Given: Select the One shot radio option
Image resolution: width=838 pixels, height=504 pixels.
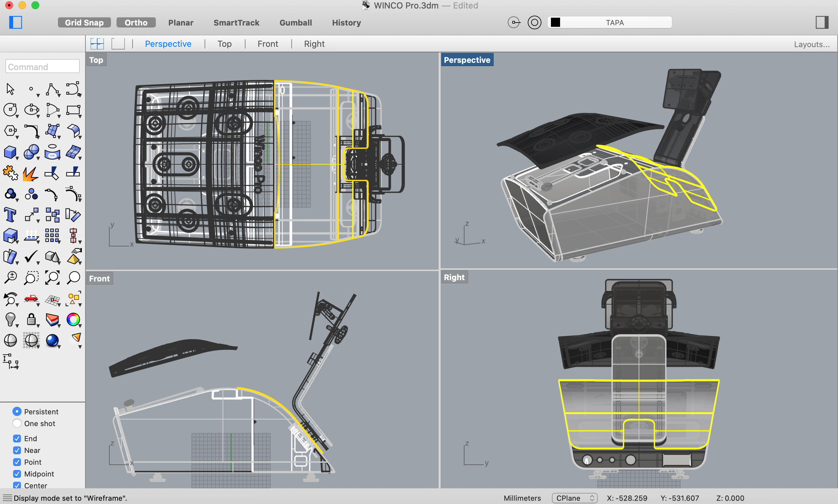Looking at the screenshot, I should pos(17,423).
